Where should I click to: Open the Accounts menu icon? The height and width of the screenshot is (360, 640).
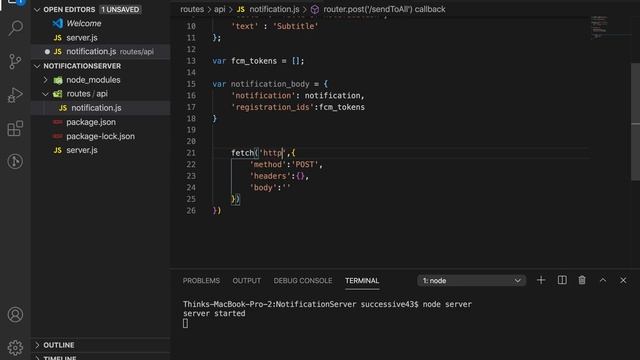[x=15, y=315]
